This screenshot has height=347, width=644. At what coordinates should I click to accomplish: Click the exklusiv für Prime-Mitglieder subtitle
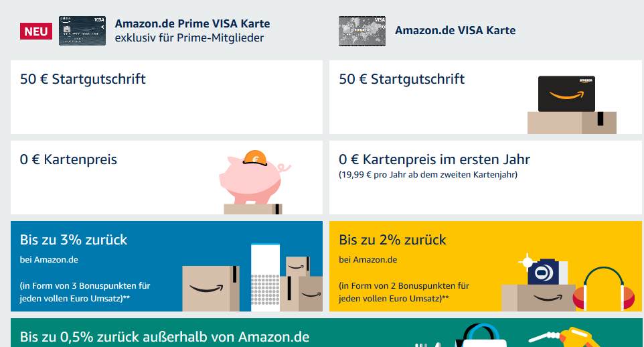coord(189,38)
